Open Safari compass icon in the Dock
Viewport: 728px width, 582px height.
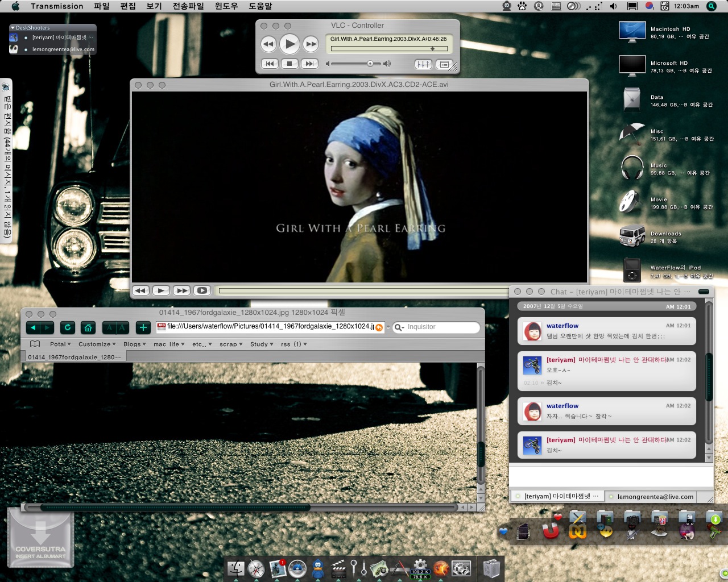tap(257, 568)
